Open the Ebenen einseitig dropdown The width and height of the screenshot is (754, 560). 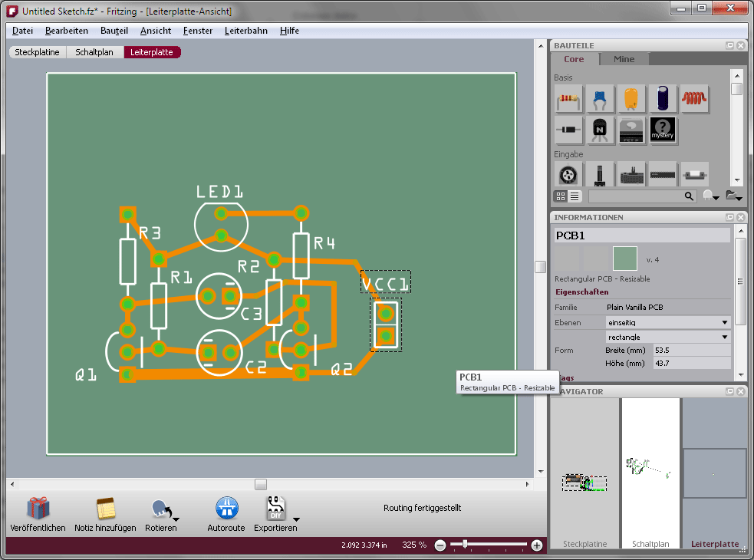click(667, 322)
